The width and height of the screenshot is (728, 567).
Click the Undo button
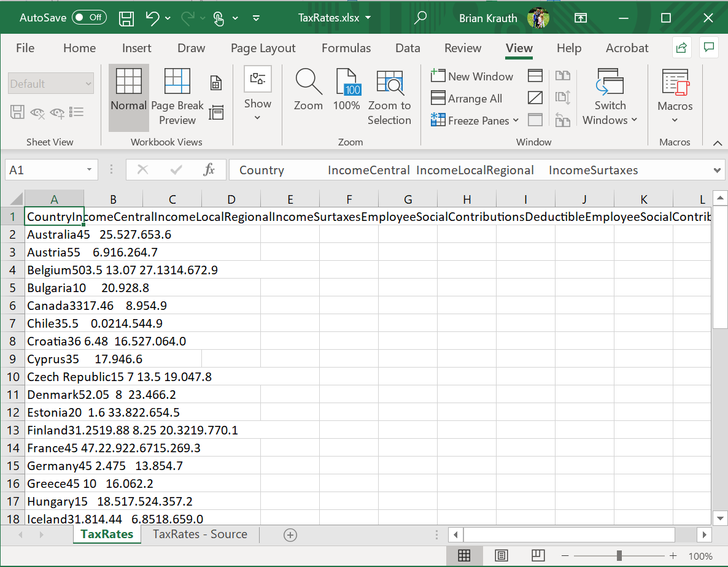153,17
